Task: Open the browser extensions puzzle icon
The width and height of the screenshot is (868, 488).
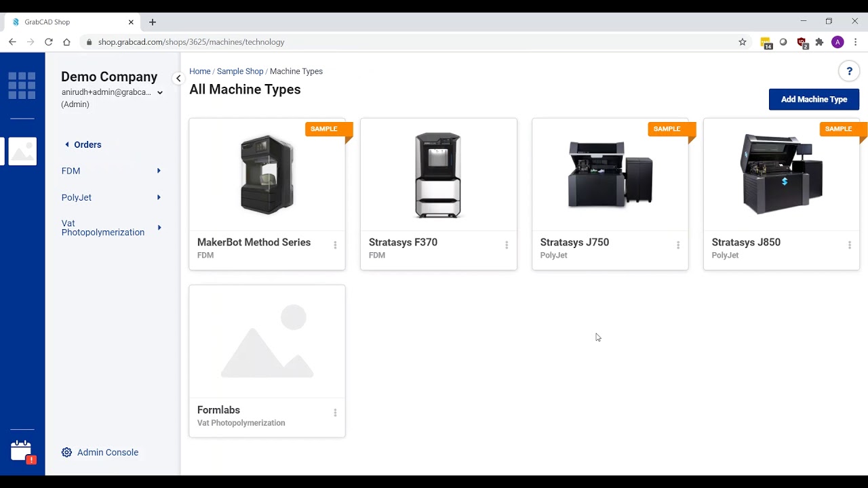Action: pyautogui.click(x=819, y=42)
